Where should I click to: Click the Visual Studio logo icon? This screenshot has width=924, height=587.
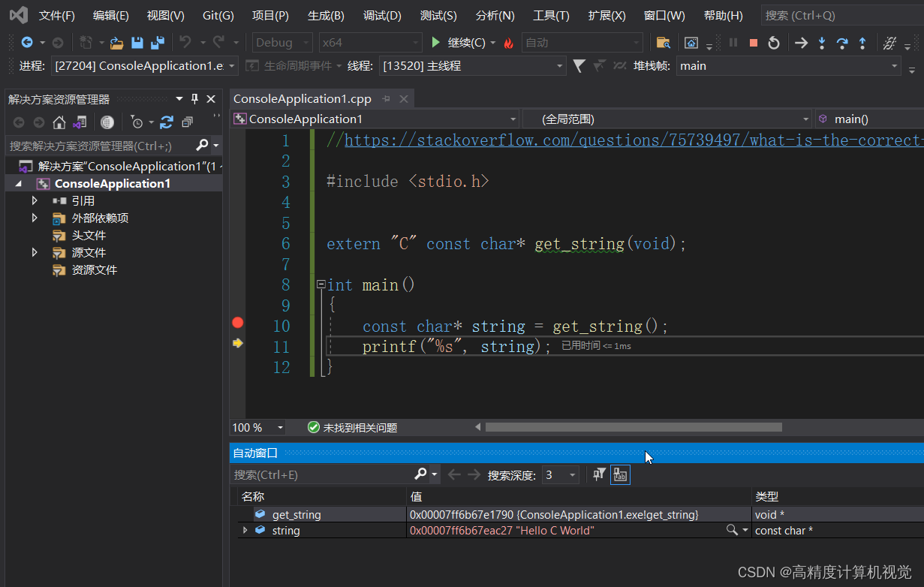(17, 15)
